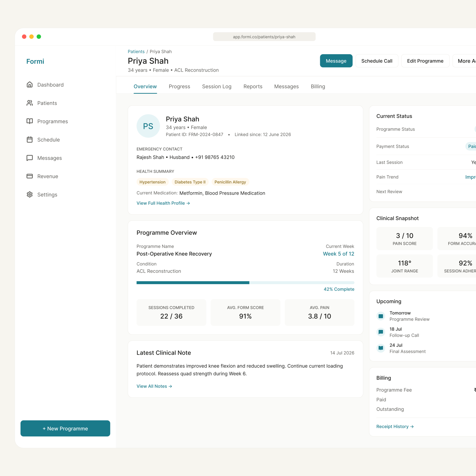Click the 'Linked since: 12 June 2026' text
Image resolution: width=476 pixels, height=476 pixels.
pyautogui.click(x=263, y=134)
